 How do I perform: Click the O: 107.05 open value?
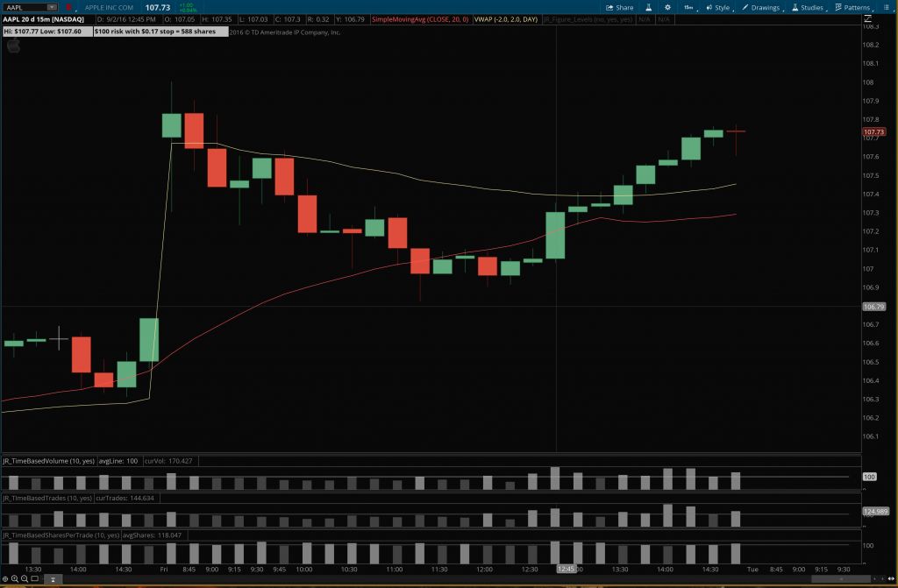point(180,19)
